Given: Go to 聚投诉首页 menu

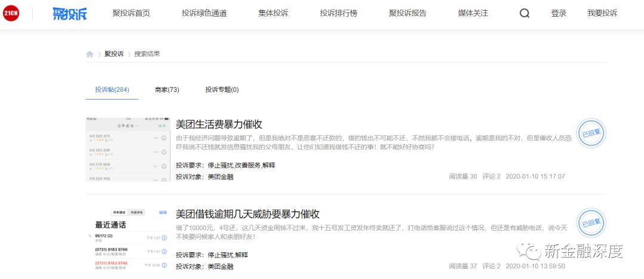Looking at the screenshot, I should (x=131, y=13).
